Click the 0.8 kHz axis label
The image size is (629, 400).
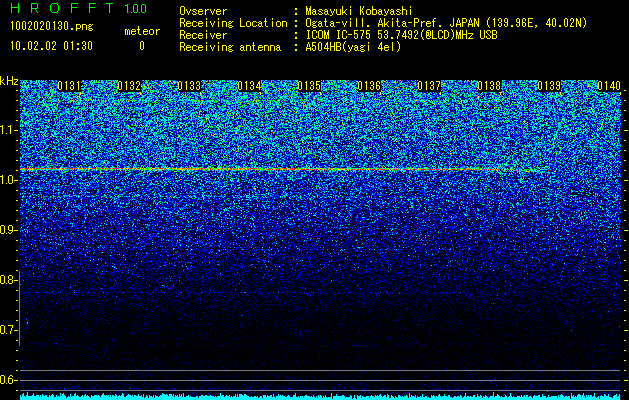[8, 280]
